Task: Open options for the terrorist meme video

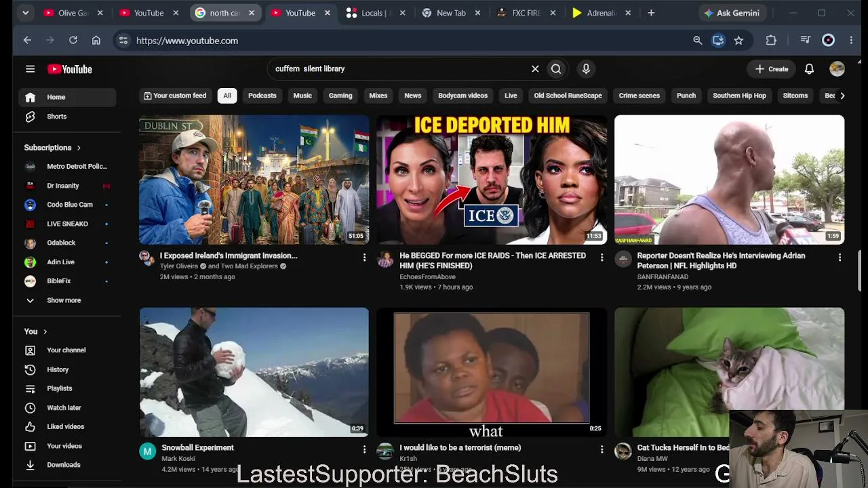Action: (x=601, y=449)
